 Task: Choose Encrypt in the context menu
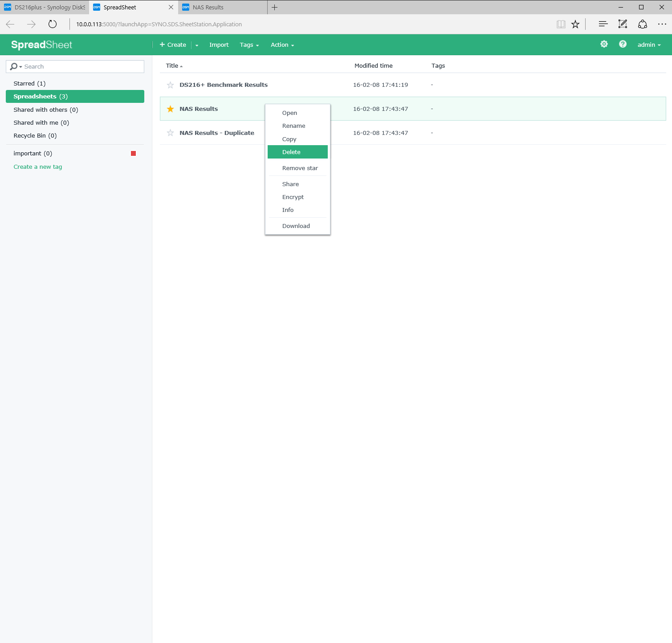point(297,197)
